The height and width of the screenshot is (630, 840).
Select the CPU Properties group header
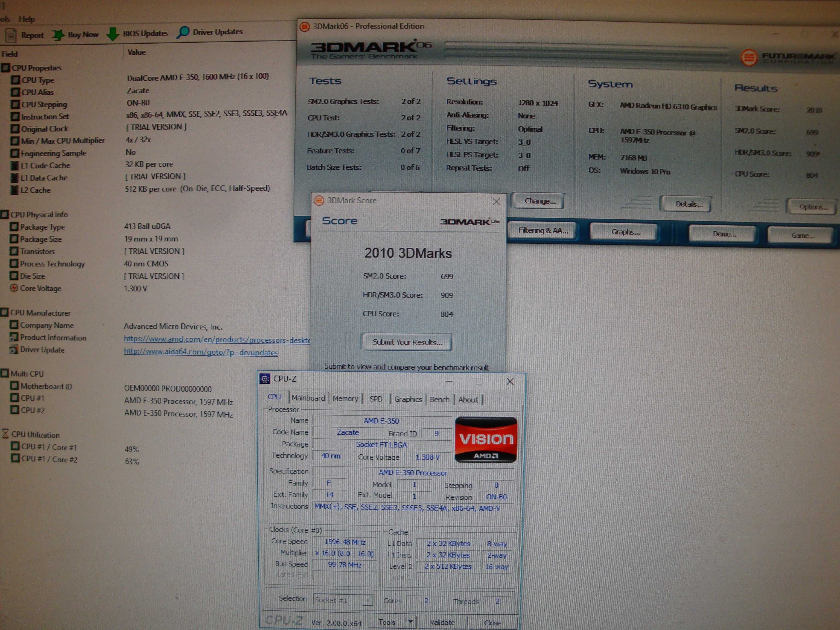[32, 68]
